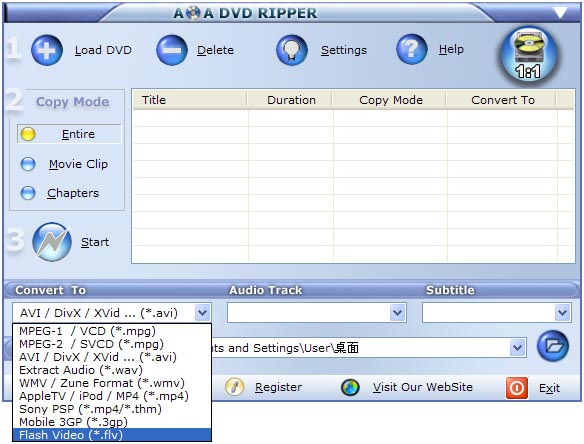
Task: Click the Title column header
Action: (190, 100)
